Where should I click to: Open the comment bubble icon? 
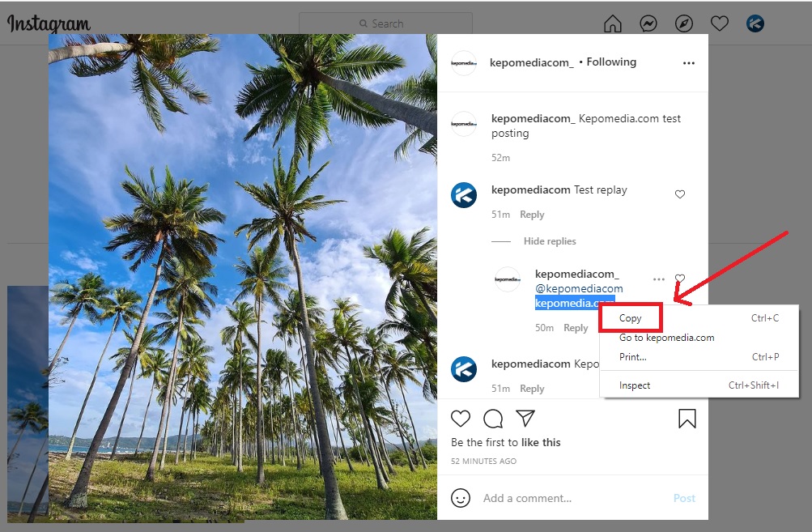click(x=493, y=419)
